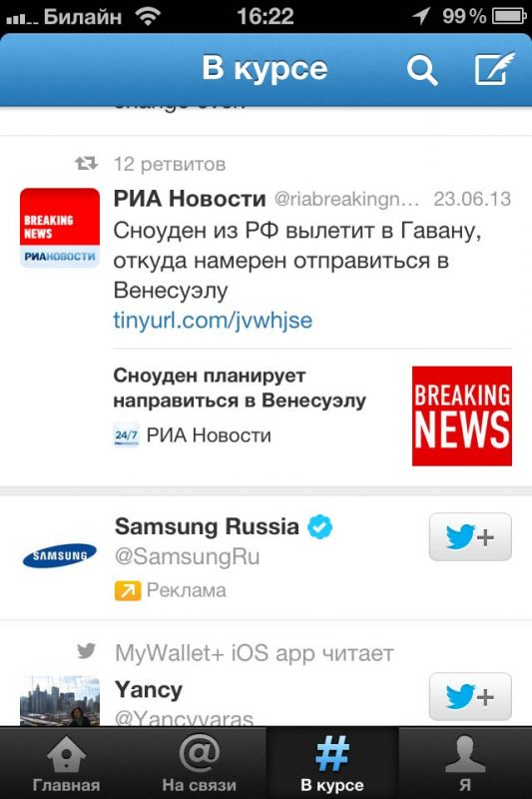Screen dimensions: 532x799
Task: Open the РИА Новости Breaking News avatar
Action: point(60,228)
